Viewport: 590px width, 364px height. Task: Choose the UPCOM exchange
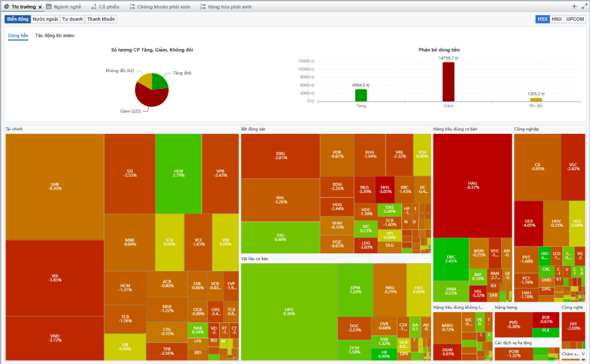[x=575, y=19]
